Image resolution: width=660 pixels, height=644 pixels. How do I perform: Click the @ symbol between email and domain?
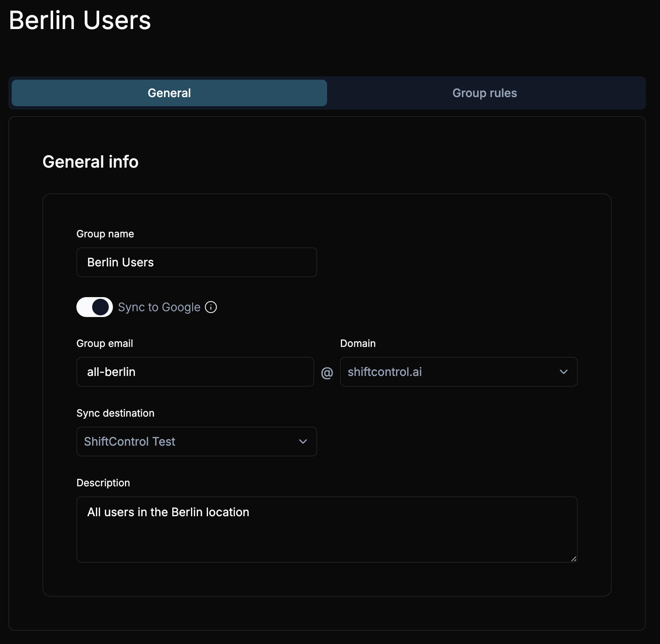327,373
